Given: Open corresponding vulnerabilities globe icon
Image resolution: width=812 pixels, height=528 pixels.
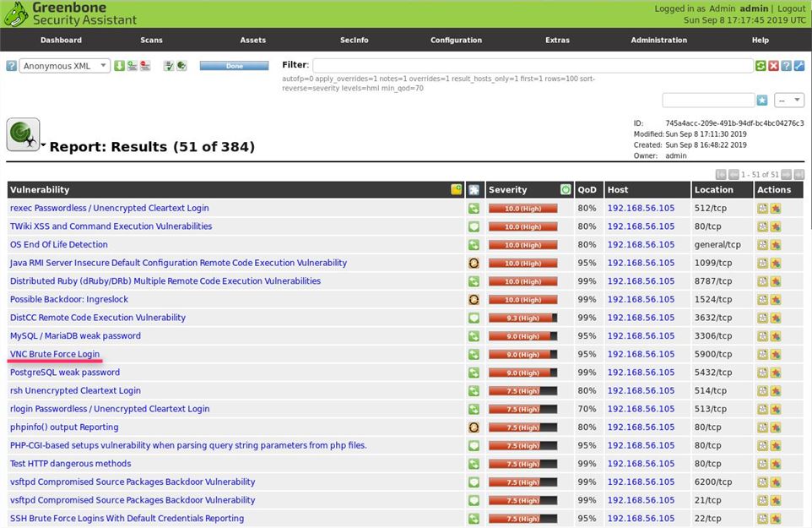Looking at the screenshot, I should point(181,66).
